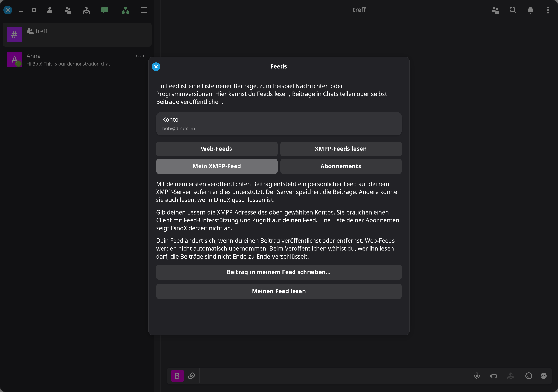Close the Feeds dialog
The height and width of the screenshot is (392, 558).
point(156,67)
